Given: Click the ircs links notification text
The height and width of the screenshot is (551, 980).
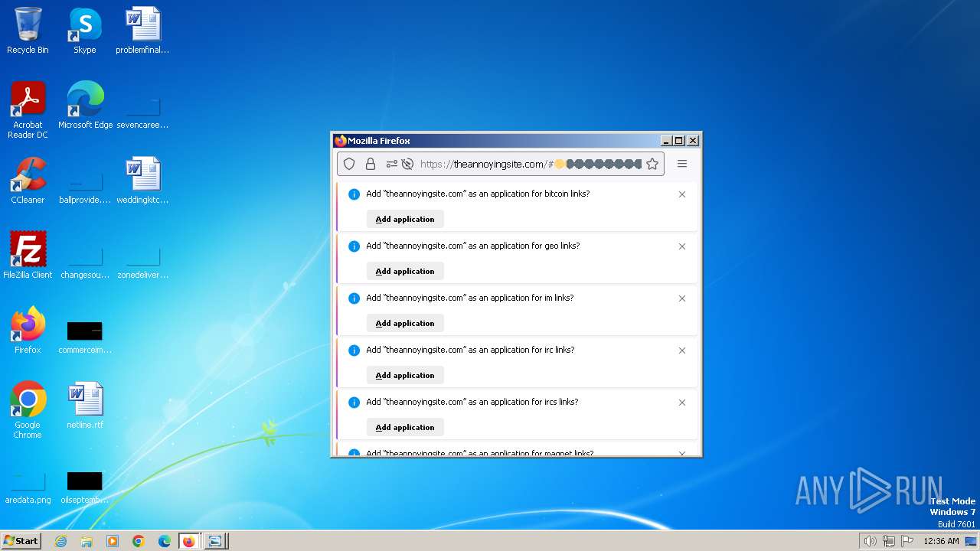Looking at the screenshot, I should (x=472, y=403).
